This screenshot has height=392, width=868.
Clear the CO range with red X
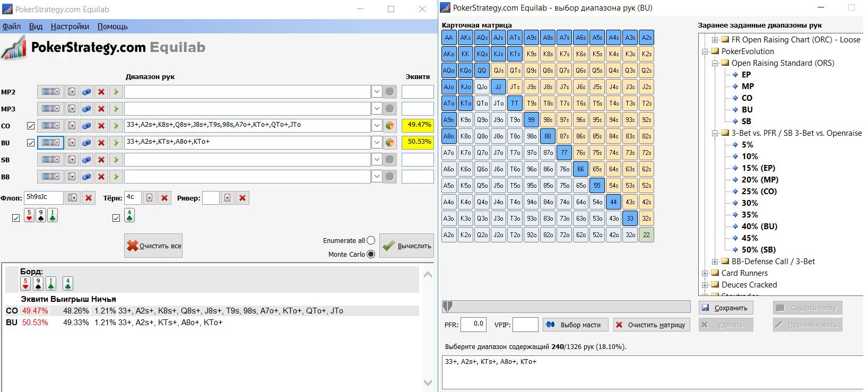(x=101, y=126)
